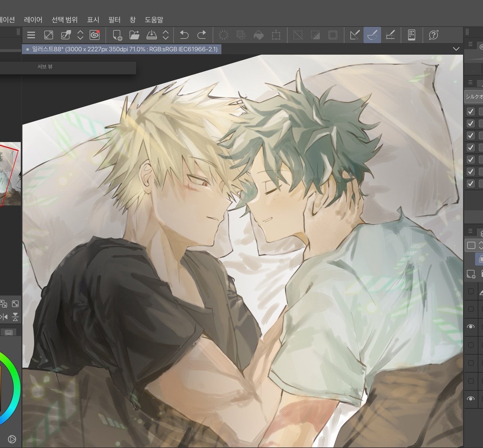Click the expand-arrows icon above the flip vertical icon

point(15,304)
